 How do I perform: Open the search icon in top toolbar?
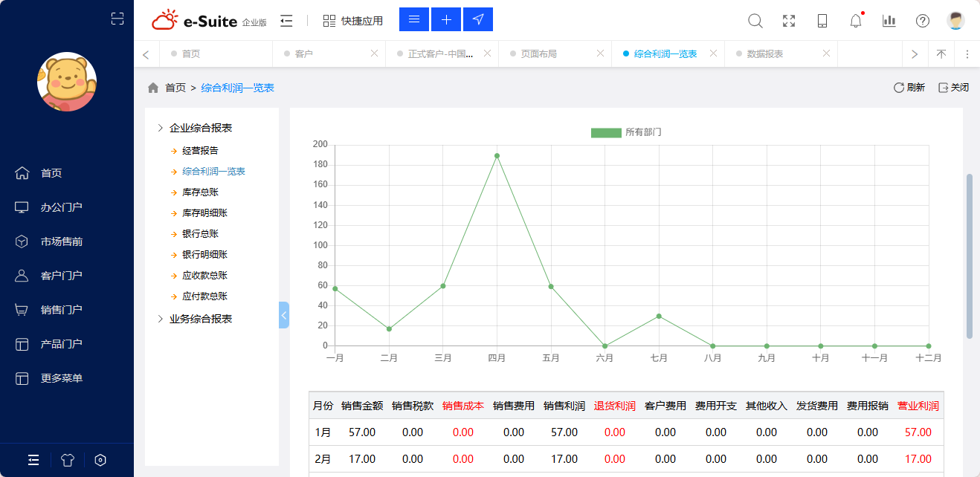(755, 21)
